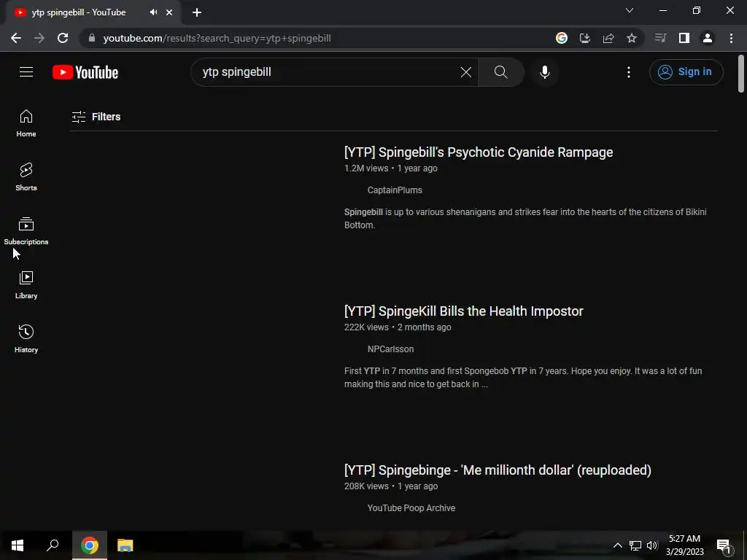
Task: Click '1.2M views • 1 year ago' text
Action: point(391,168)
